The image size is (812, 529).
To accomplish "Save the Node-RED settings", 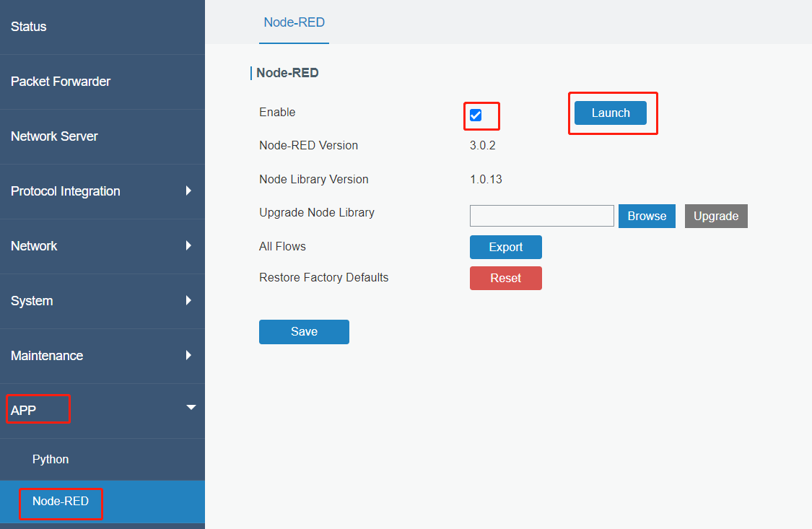I will click(x=304, y=332).
